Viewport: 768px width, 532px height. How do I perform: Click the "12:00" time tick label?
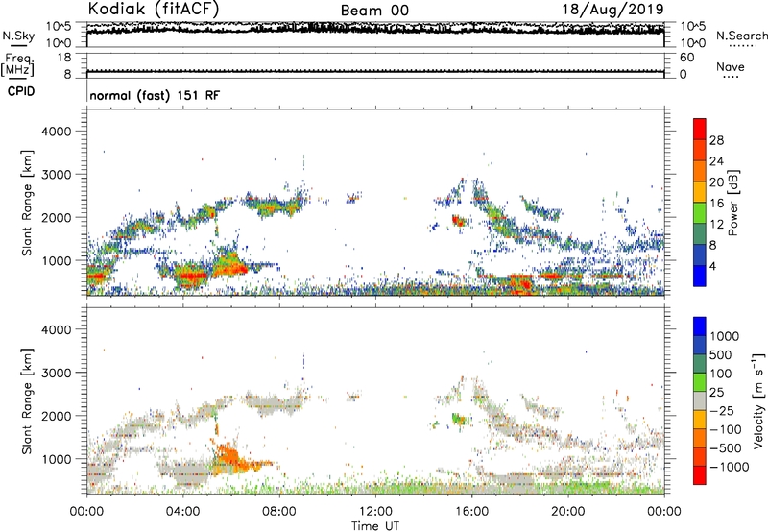375,512
